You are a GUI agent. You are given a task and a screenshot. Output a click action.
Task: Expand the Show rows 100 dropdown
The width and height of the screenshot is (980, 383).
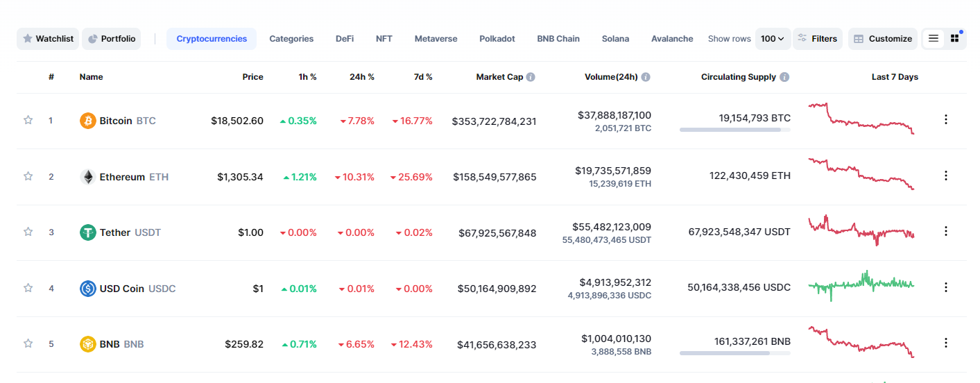coord(773,39)
